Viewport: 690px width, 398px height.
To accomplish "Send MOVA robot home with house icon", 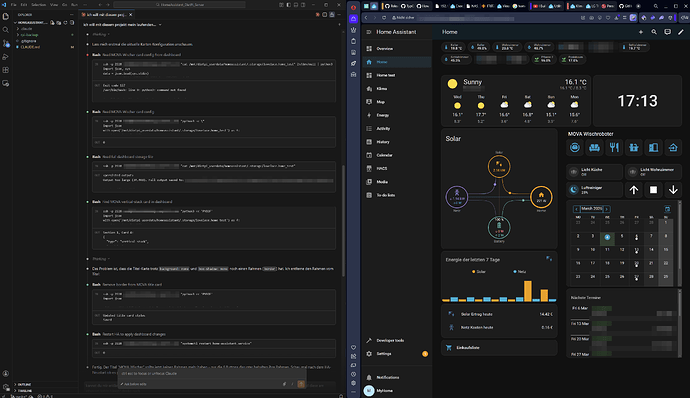I will click(x=673, y=147).
